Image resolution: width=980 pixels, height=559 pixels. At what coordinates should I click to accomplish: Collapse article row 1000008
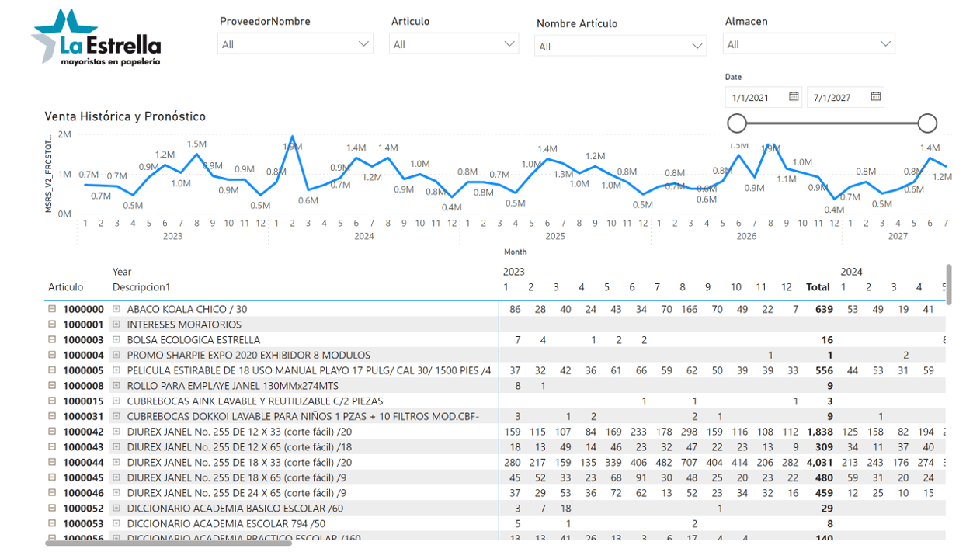click(x=53, y=385)
